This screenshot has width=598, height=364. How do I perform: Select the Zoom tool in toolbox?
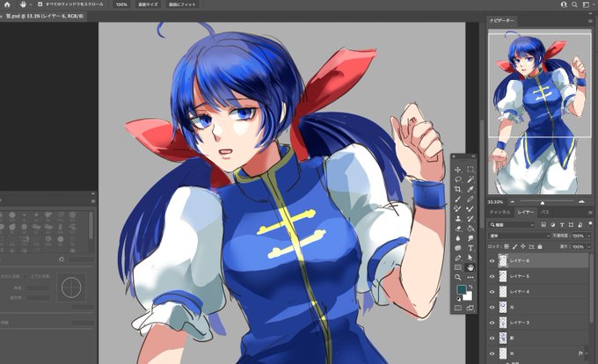point(458,278)
